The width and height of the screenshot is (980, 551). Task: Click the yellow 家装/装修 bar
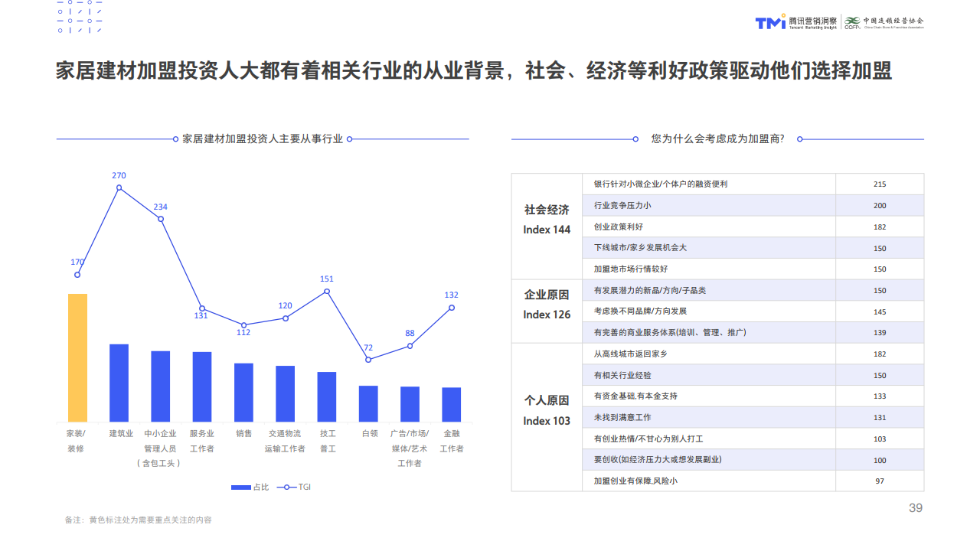[77, 357]
